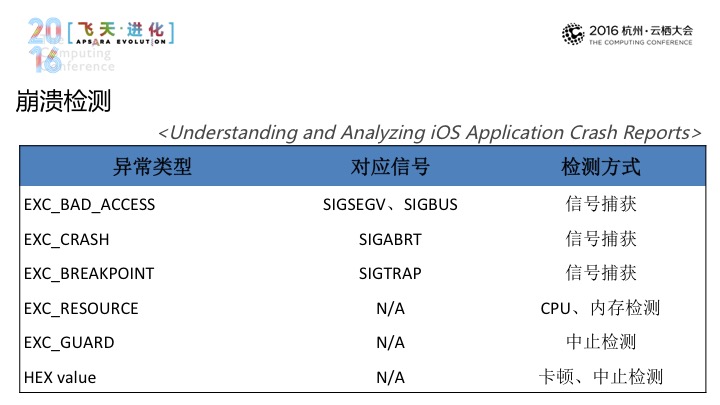Select the EXC_GUARD cell

pyautogui.click(x=69, y=342)
